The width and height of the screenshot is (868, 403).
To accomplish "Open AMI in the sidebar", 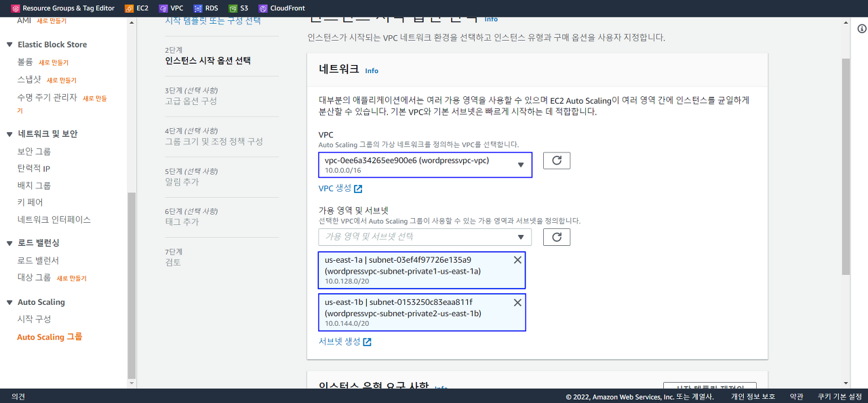I will click(x=24, y=21).
